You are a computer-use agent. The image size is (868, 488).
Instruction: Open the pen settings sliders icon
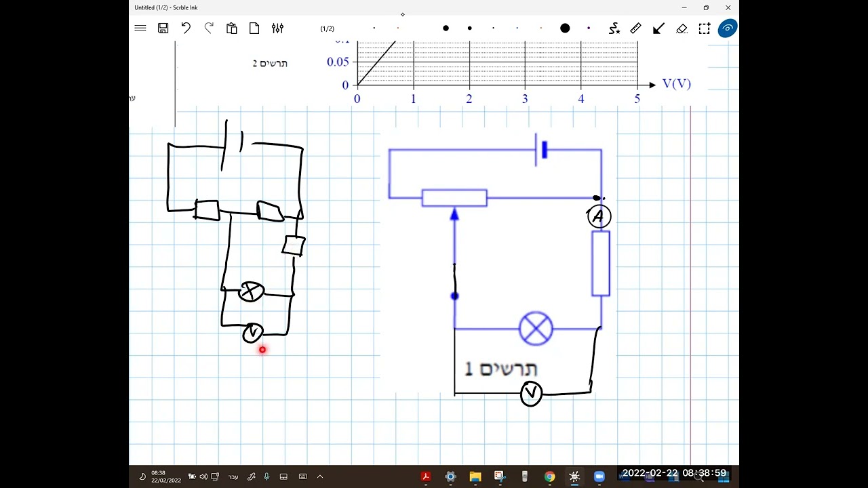point(277,28)
